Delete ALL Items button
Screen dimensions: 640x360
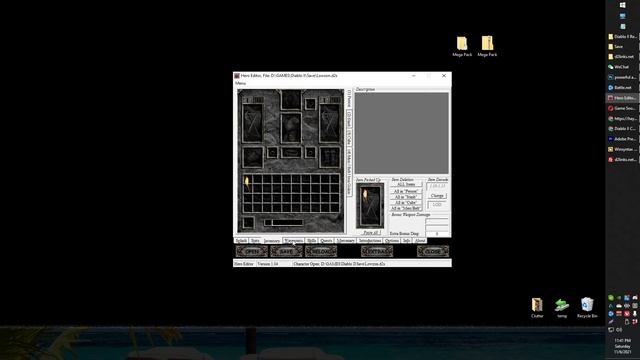tap(406, 184)
